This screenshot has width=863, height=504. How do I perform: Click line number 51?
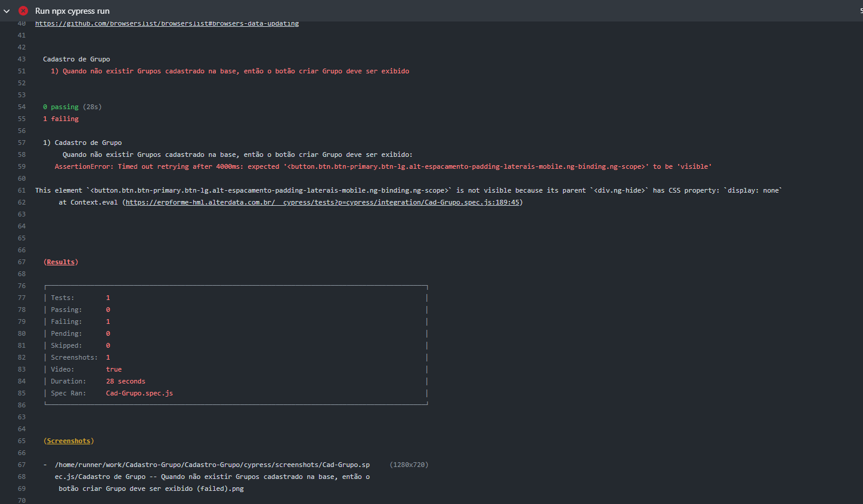pos(21,71)
